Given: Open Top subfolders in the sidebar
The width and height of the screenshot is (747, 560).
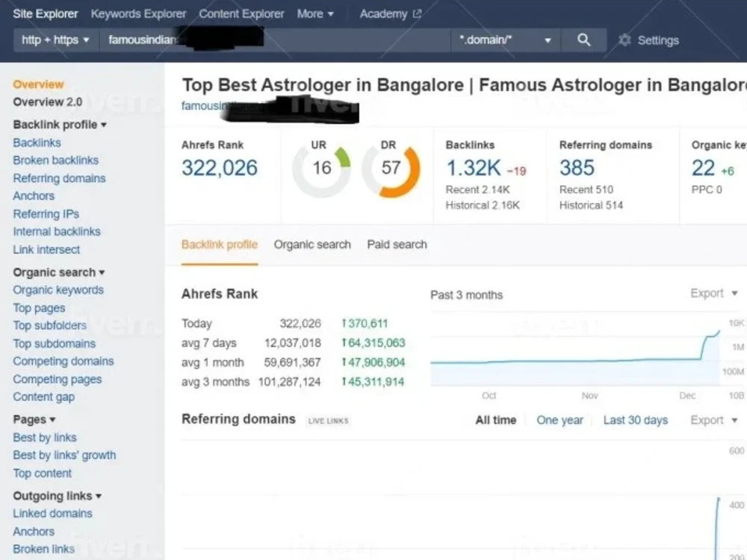Looking at the screenshot, I should coord(50,326).
